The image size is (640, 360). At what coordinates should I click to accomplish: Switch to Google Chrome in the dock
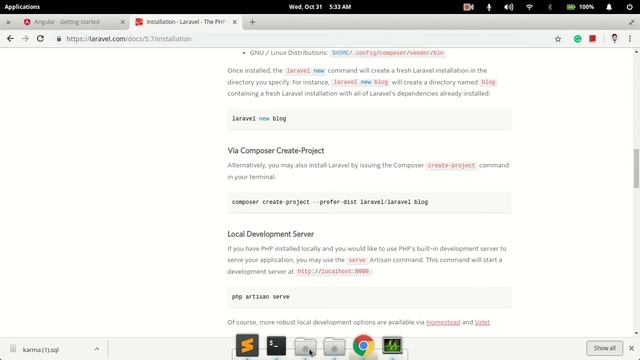pyautogui.click(x=363, y=346)
